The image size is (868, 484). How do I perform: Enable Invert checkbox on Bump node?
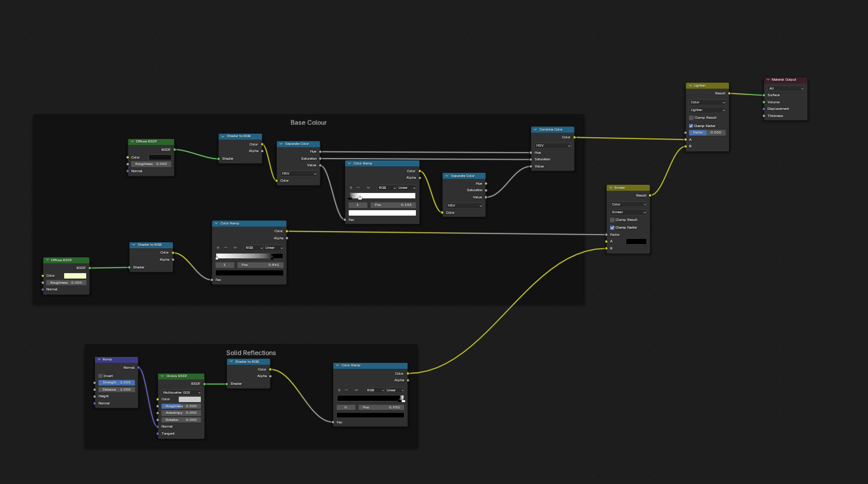point(100,376)
